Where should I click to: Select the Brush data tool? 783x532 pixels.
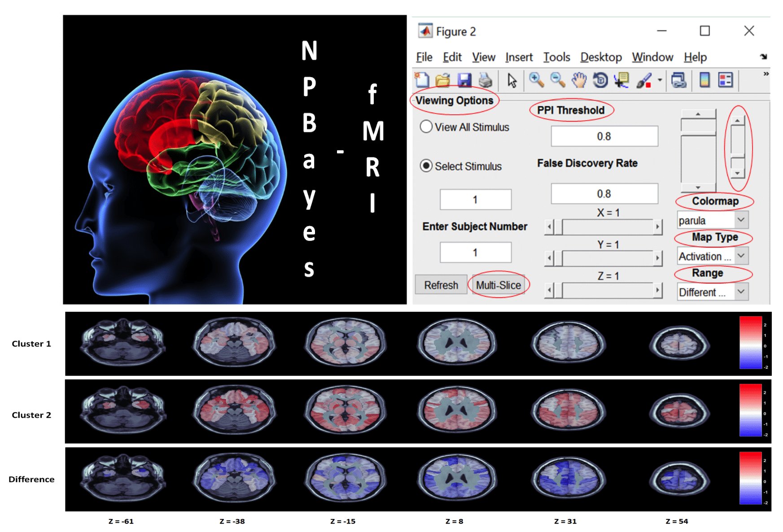tap(644, 80)
